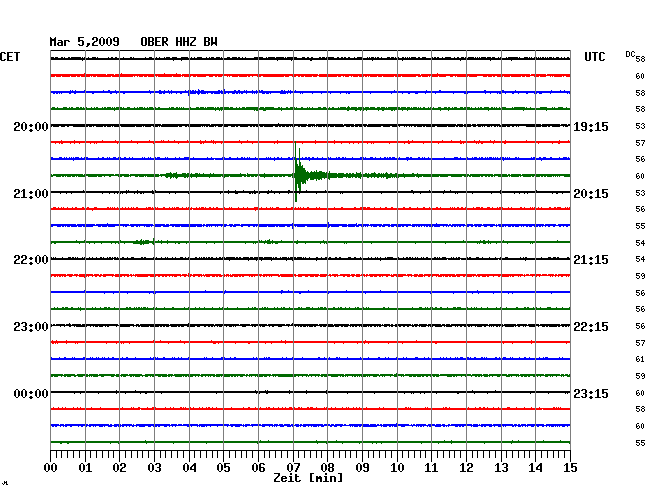Screen dimensions: 650x494
Task: Click the "22:00" CET time label
Action: pos(31,260)
